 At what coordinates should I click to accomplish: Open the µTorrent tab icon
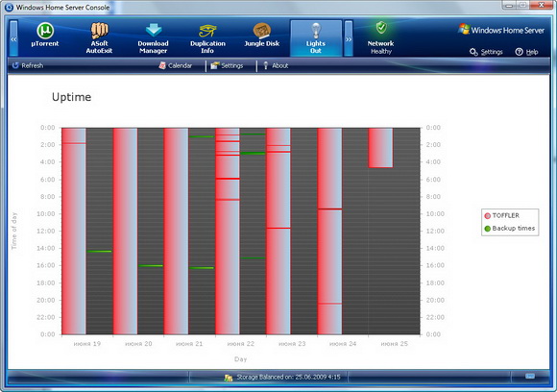click(45, 31)
